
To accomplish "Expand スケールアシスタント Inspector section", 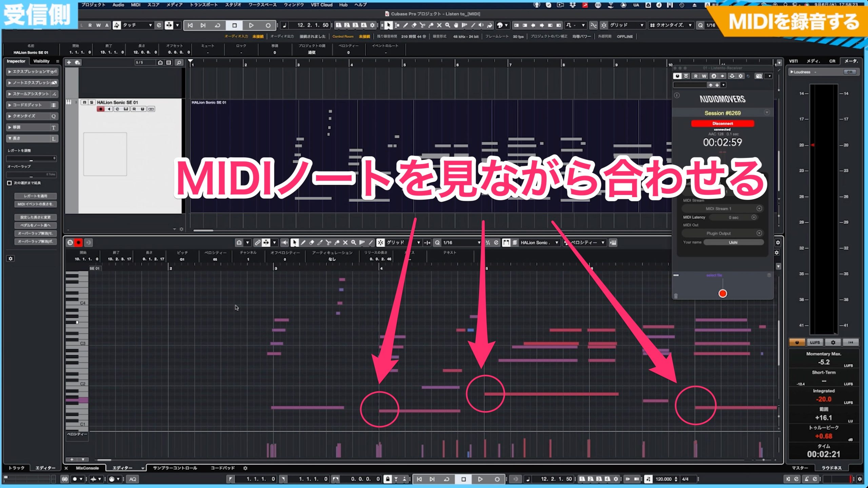I will click(x=32, y=94).
